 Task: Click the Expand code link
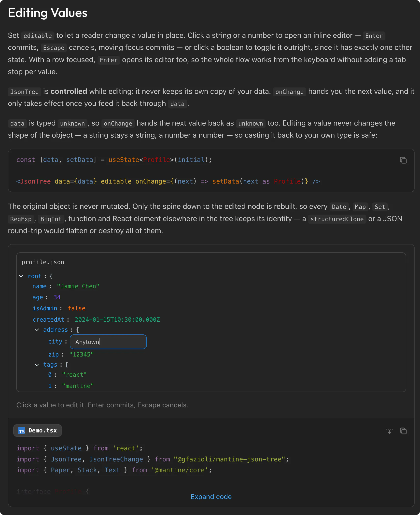coord(211,497)
